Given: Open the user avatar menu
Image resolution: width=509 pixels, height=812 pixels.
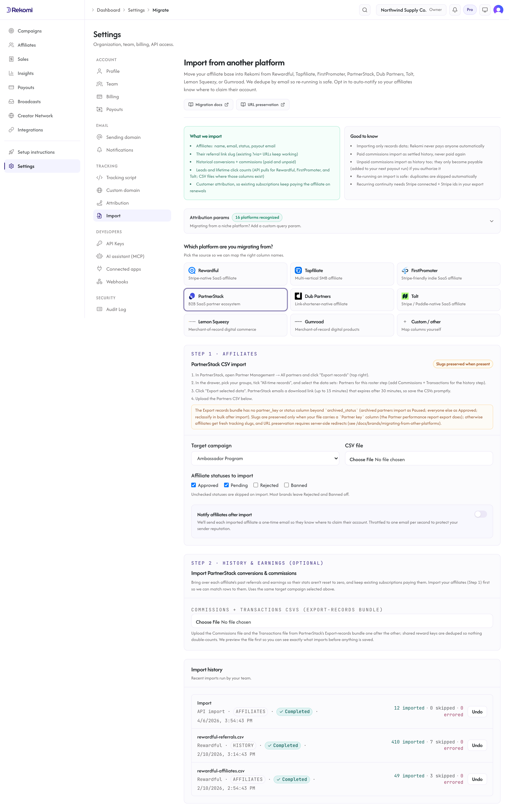Looking at the screenshot, I should pos(498,10).
